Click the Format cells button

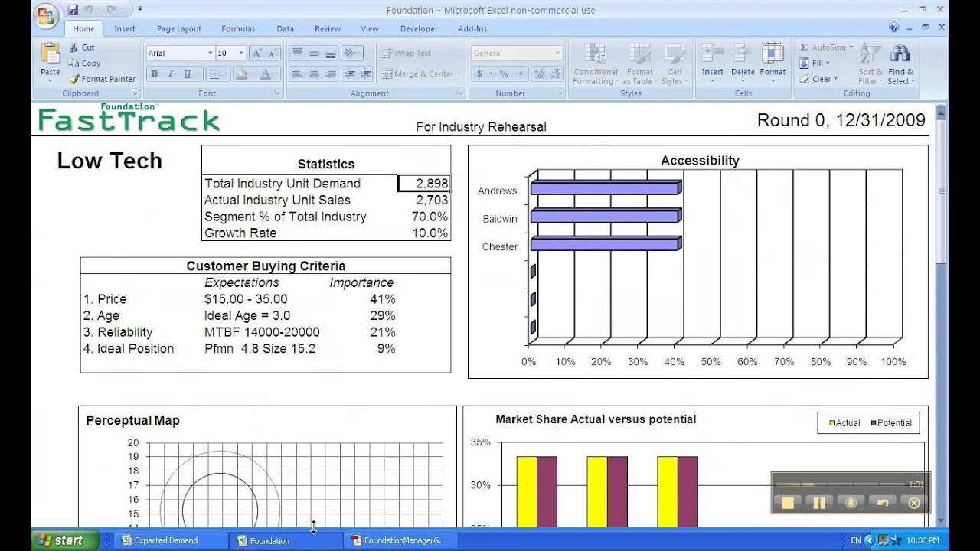[773, 64]
